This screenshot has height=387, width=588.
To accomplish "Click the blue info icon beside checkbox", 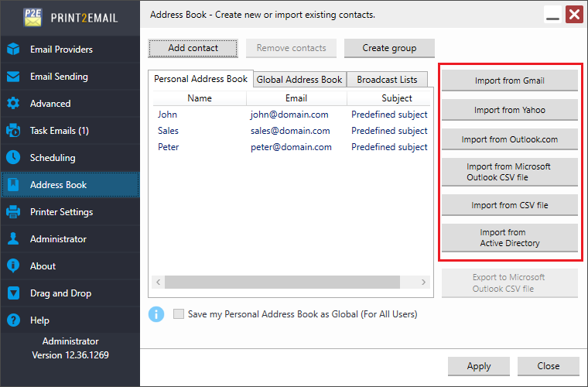I will (x=156, y=314).
